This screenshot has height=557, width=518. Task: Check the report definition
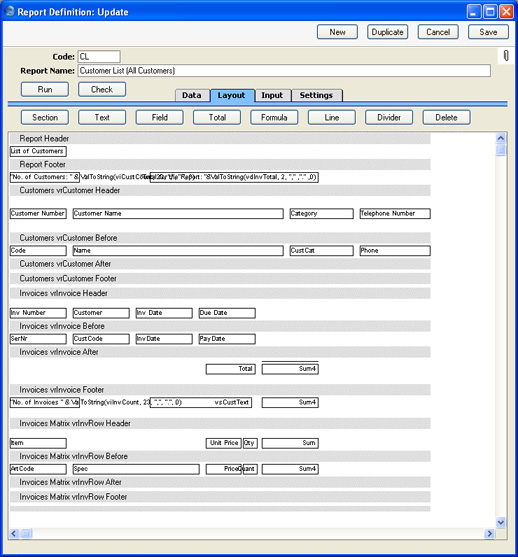pos(102,90)
